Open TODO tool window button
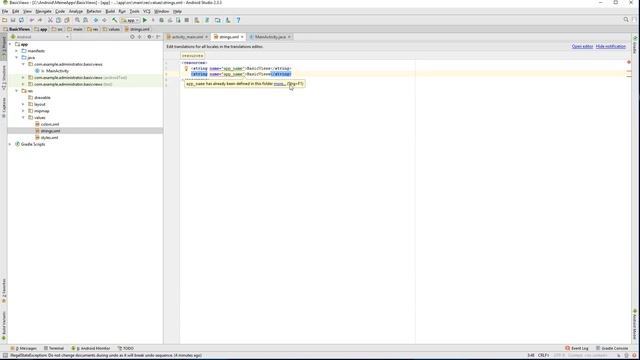Viewport: 640px width, 360px height. tap(126, 348)
